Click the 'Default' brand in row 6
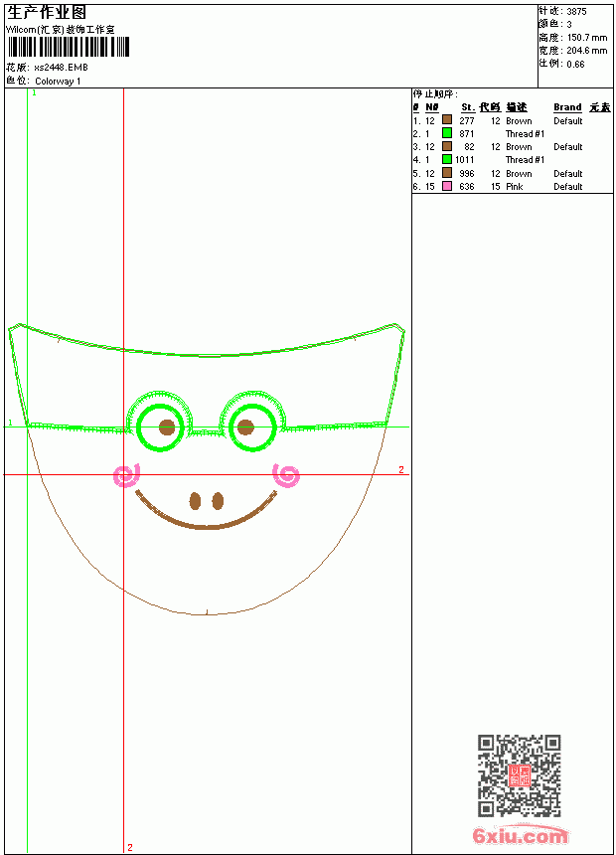Viewport: 616px width, 855px height. point(568,187)
